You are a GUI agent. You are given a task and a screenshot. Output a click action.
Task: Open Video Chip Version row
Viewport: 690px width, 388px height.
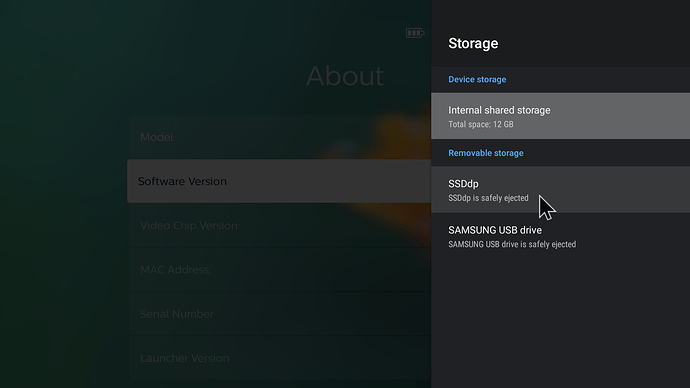[x=279, y=226]
